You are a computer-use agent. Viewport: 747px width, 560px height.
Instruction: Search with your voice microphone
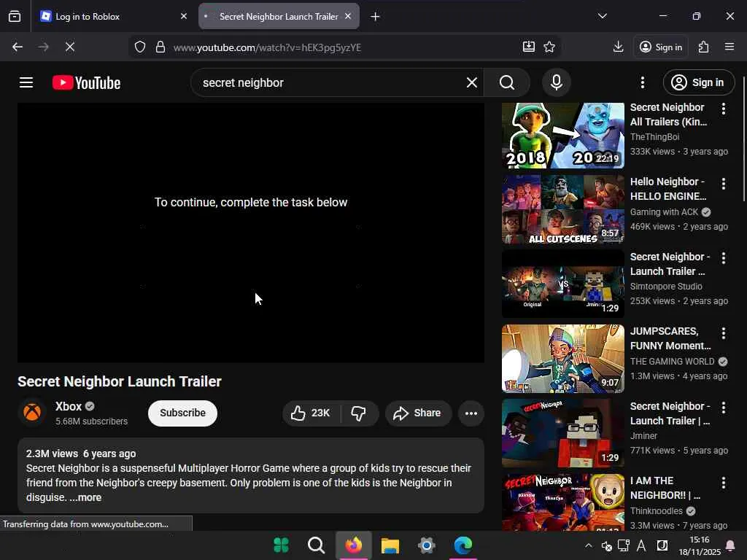click(x=556, y=82)
